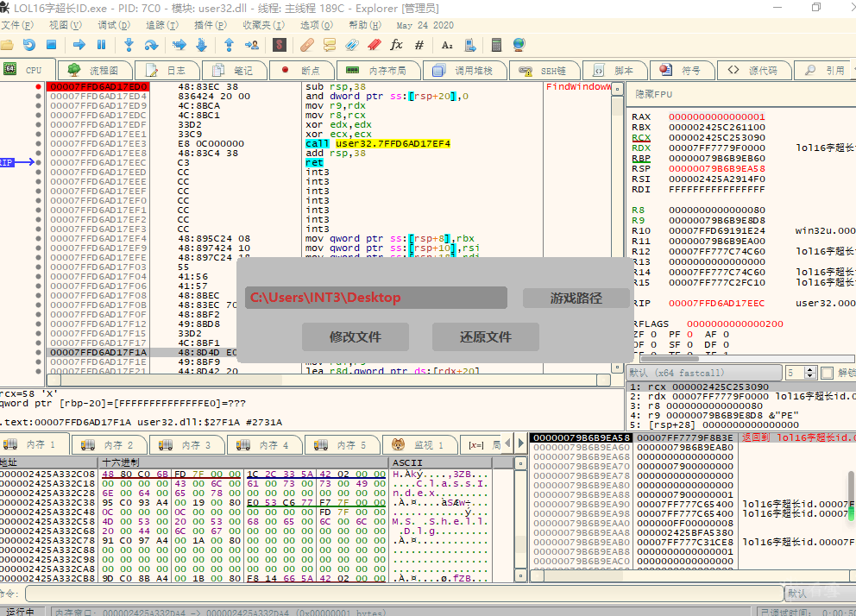Click the Run (arrow) debug icon
The width and height of the screenshot is (856, 616).
point(79,45)
